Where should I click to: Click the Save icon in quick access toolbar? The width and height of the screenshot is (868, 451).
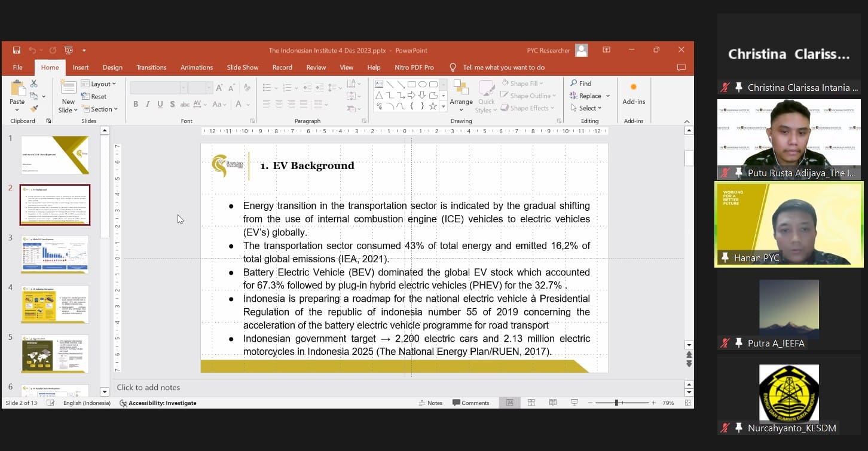click(17, 50)
